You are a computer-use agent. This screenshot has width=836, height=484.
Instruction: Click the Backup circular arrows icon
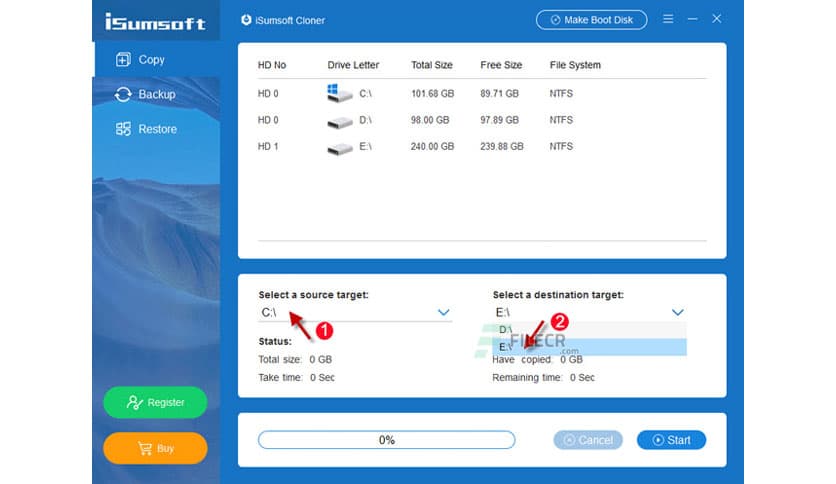pos(123,94)
